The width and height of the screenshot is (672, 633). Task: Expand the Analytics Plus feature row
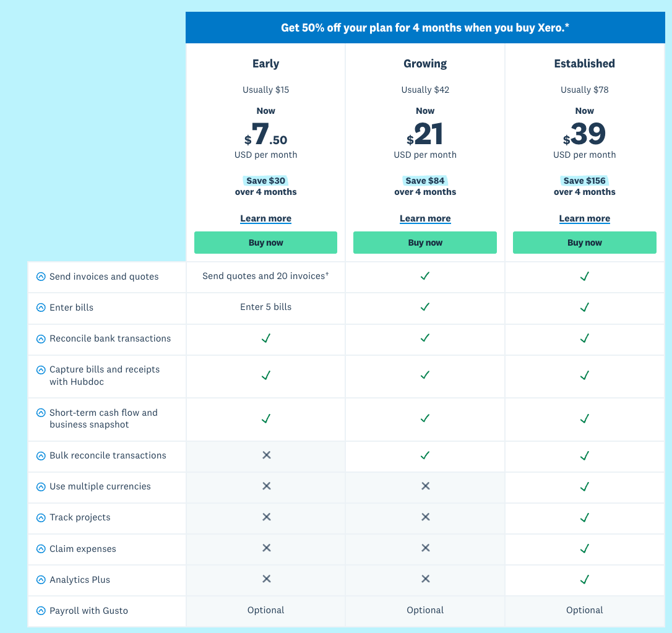[41, 580]
